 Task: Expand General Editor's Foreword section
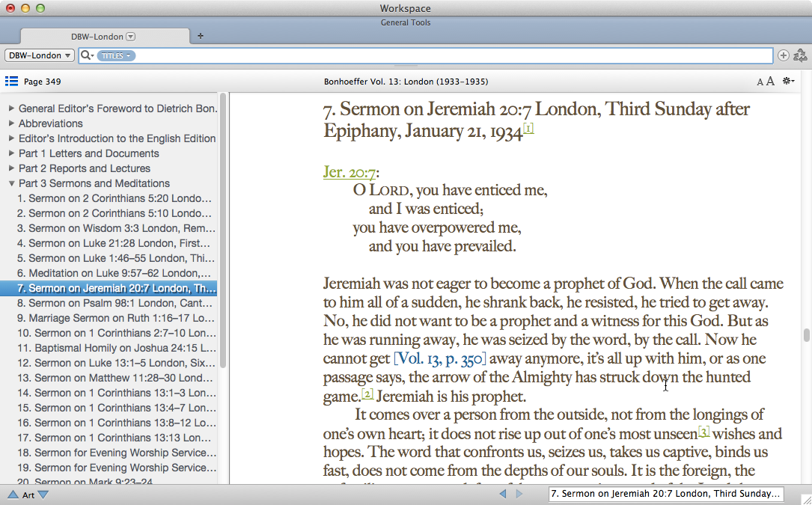11,108
